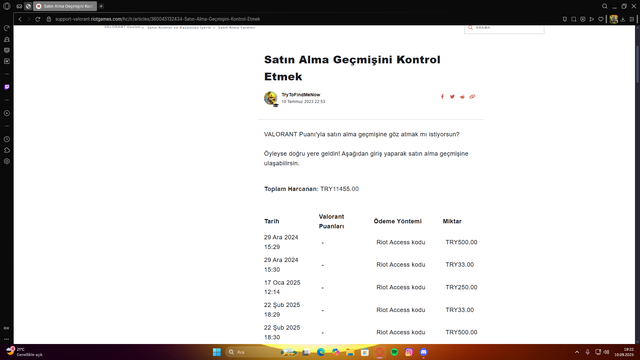Add page to bookmarks with heart icon
Viewport: 640px width, 360px height.
tap(600, 19)
